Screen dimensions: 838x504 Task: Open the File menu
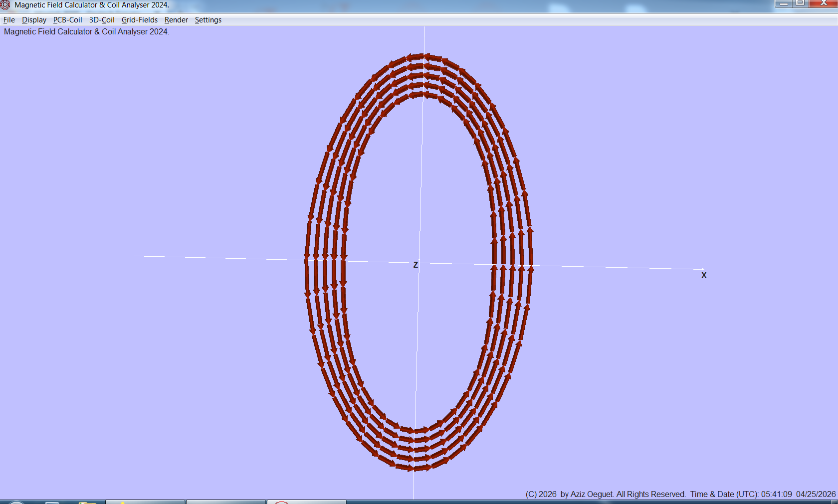9,20
